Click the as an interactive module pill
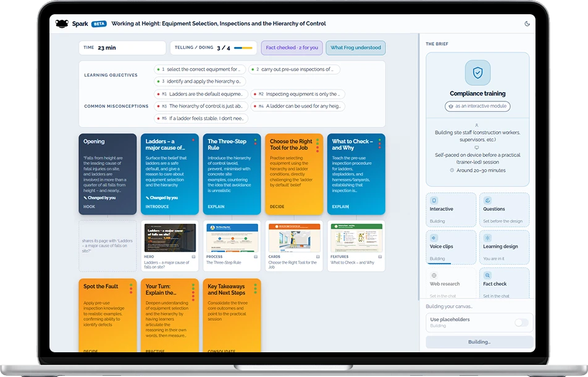 pyautogui.click(x=477, y=106)
